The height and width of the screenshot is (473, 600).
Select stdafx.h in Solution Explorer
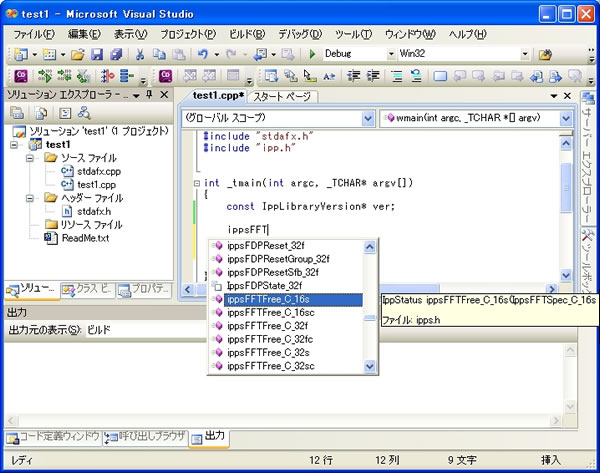tap(94, 211)
